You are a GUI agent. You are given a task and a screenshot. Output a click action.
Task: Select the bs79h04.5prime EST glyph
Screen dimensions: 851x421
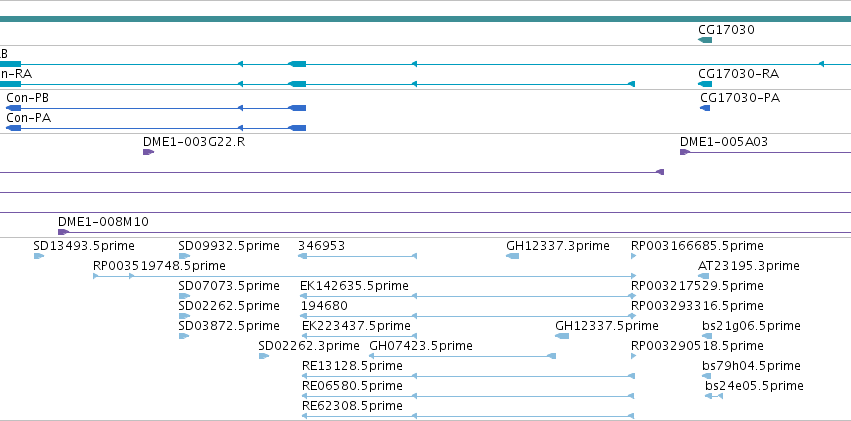[707, 377]
